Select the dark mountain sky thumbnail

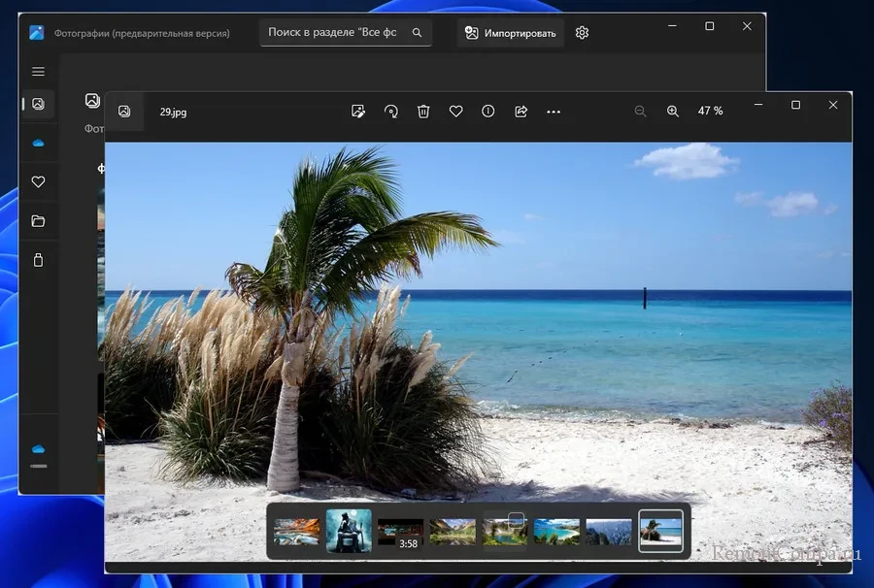(609, 532)
